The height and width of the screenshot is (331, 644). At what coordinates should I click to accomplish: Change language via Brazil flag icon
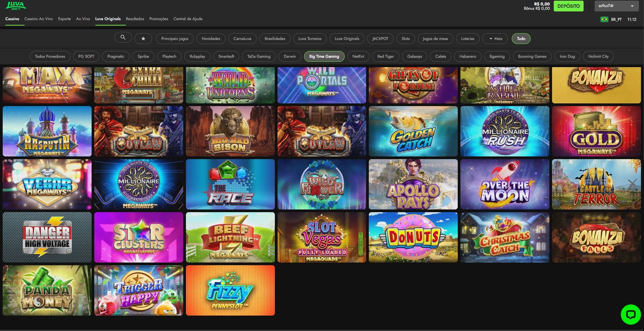click(604, 19)
